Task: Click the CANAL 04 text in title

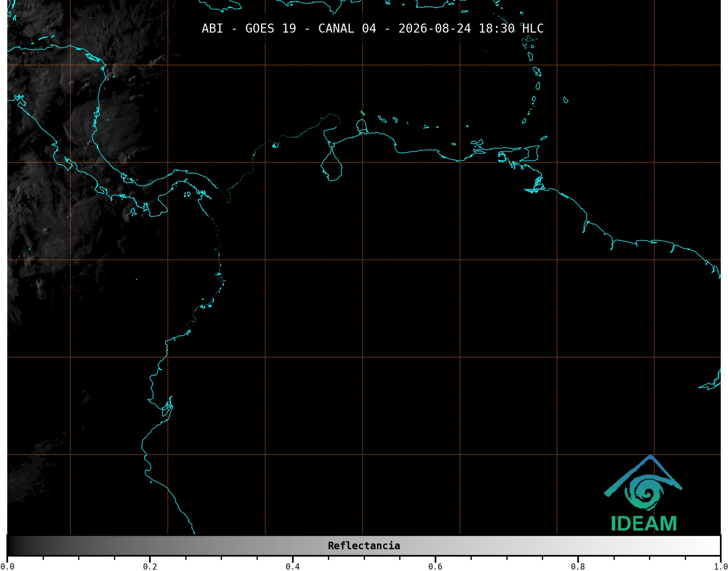Action: (x=347, y=28)
